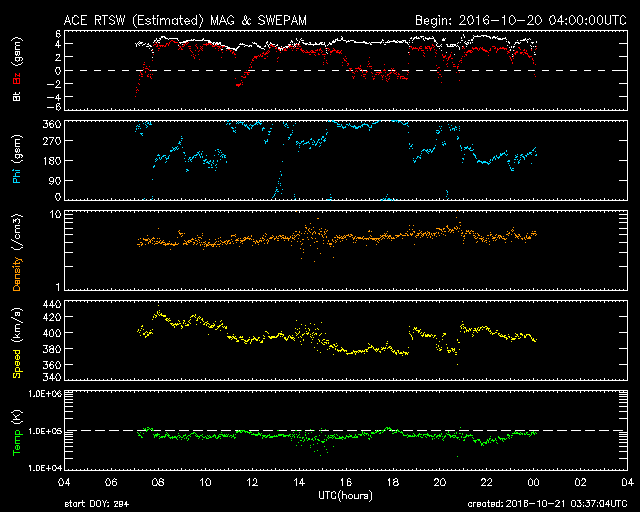
Task: Click the "(K)" unit in the Temp label
Action: [x=17, y=417]
